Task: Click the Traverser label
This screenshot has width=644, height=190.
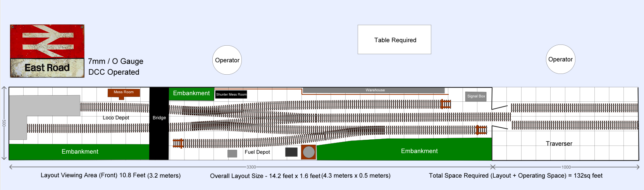Action: click(x=559, y=144)
